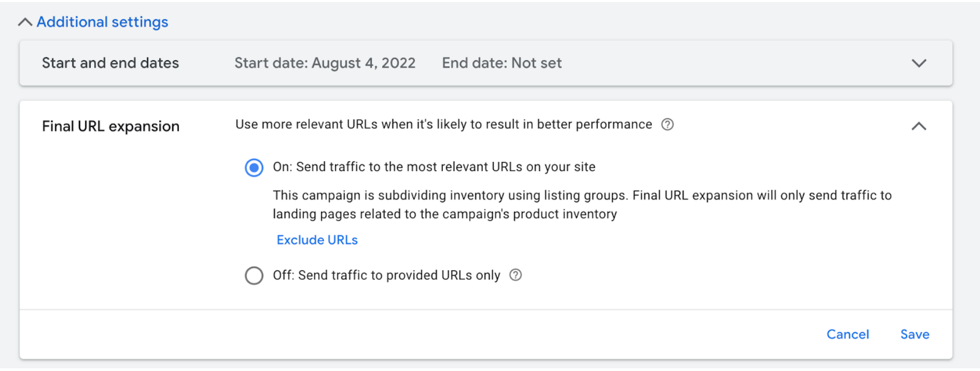Open the help icon beside "better performance"
Image resolution: width=980 pixels, height=371 pixels.
[667, 125]
